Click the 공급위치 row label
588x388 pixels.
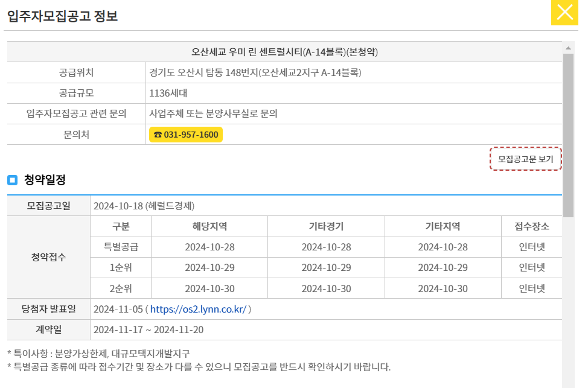pos(76,72)
